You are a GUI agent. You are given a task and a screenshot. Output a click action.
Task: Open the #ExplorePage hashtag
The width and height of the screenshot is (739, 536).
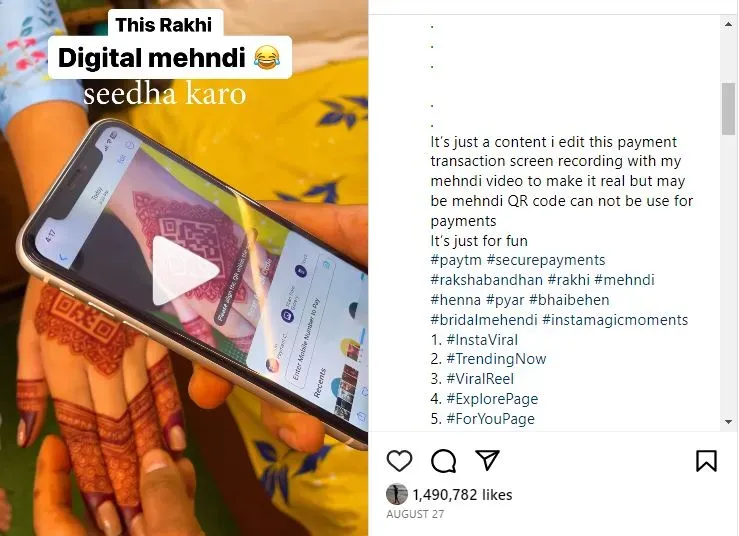point(492,399)
